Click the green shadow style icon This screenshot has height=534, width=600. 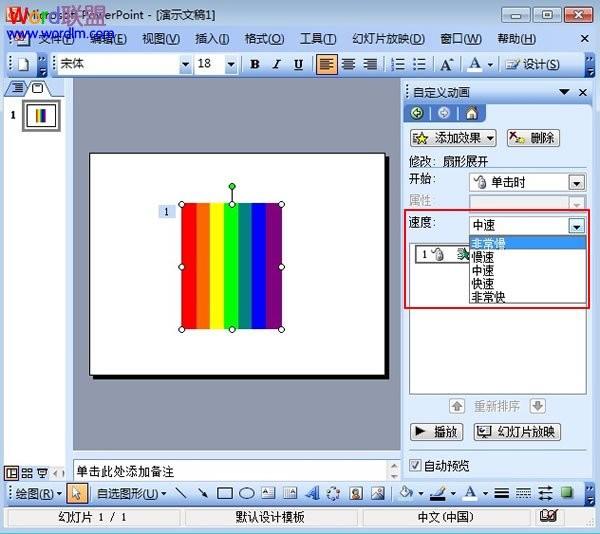click(567, 492)
